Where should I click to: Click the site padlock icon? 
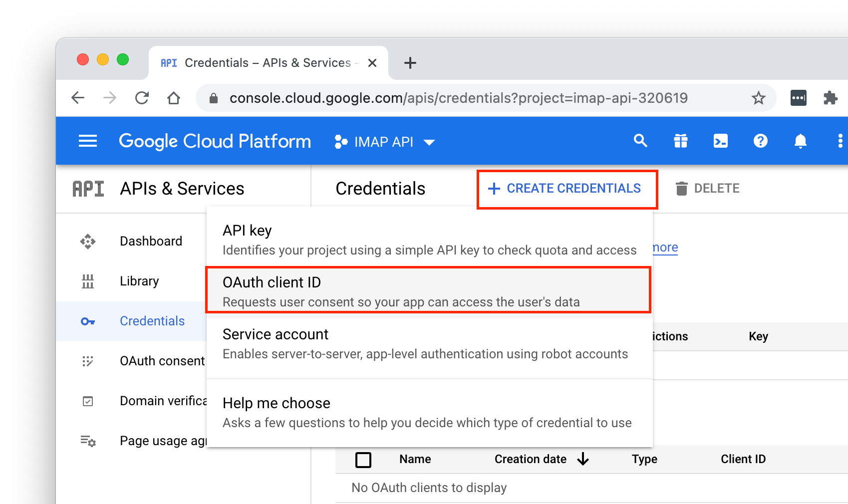[x=214, y=98]
